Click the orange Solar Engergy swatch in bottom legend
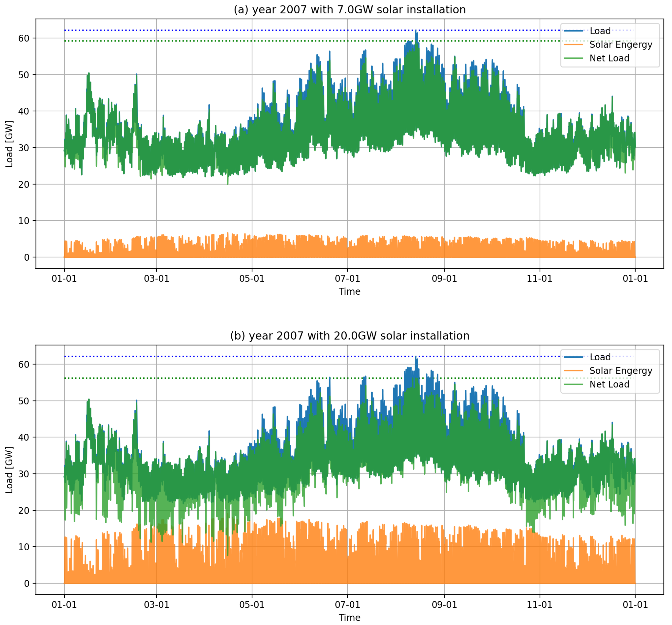The width and height of the screenshot is (672, 625). (x=574, y=371)
